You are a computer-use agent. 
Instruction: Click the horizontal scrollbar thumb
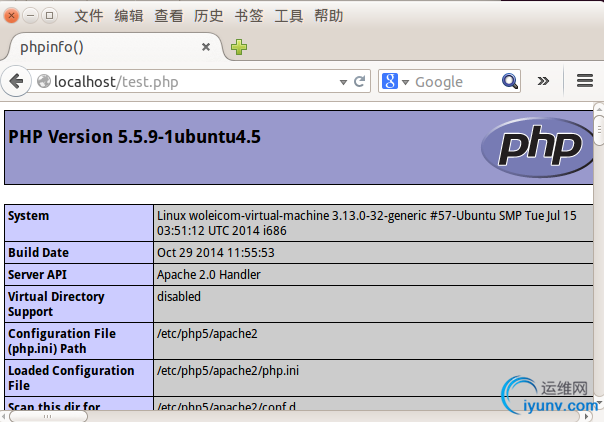click(x=48, y=417)
